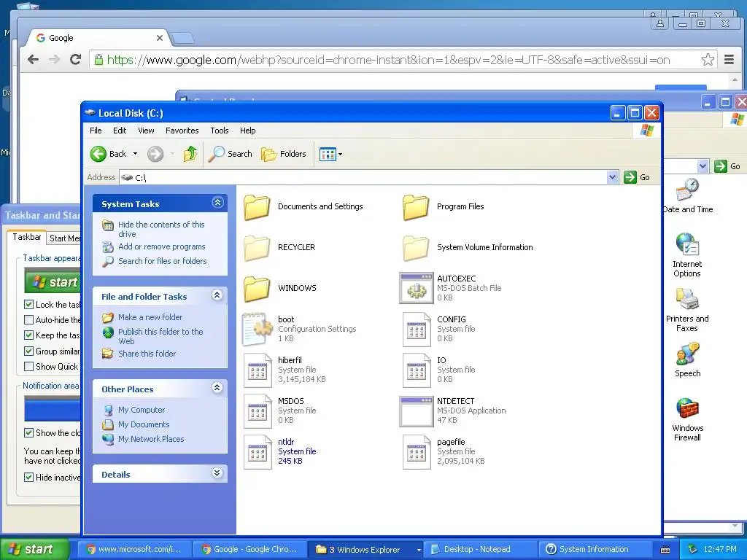Image resolution: width=747 pixels, height=560 pixels.
Task: Open the View menu
Action: click(x=146, y=131)
